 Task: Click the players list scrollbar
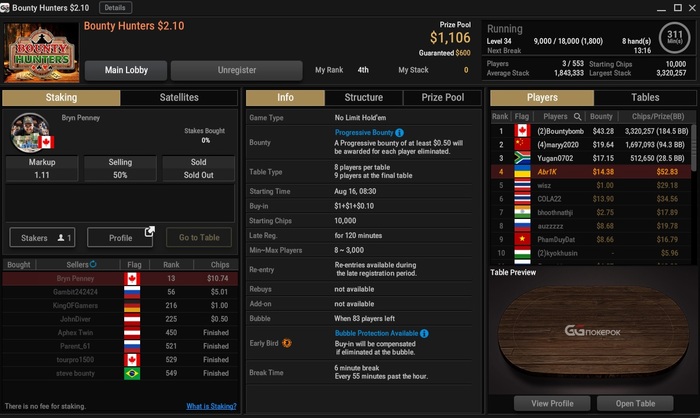pyautogui.click(x=693, y=147)
